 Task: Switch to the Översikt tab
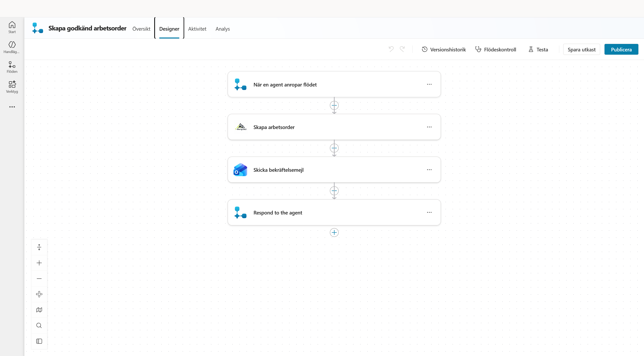click(x=141, y=29)
